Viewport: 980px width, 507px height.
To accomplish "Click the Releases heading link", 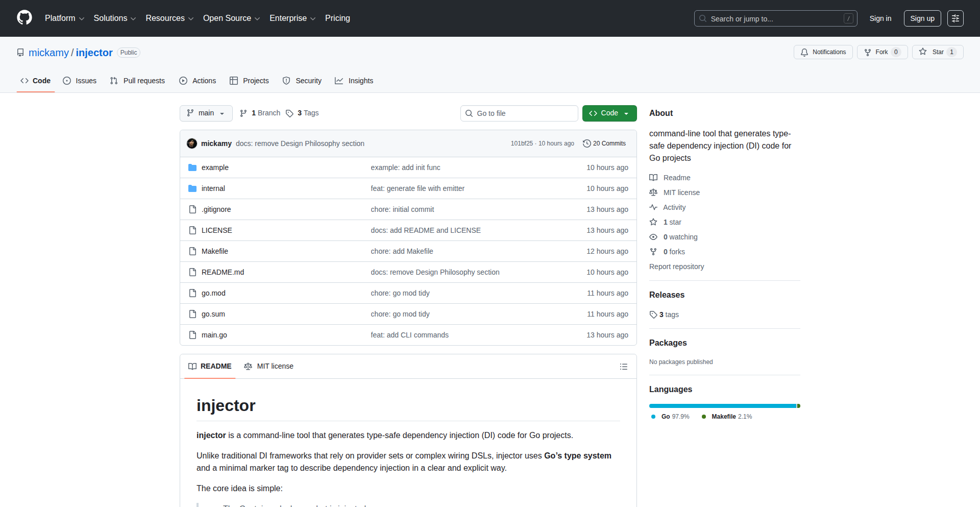I will pyautogui.click(x=667, y=295).
